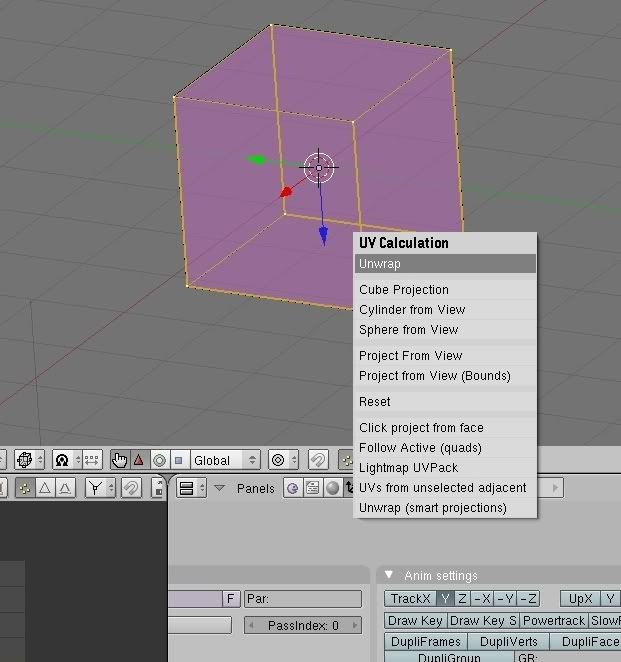Select -Y track axis button
The image size is (621, 662).
coord(505,599)
